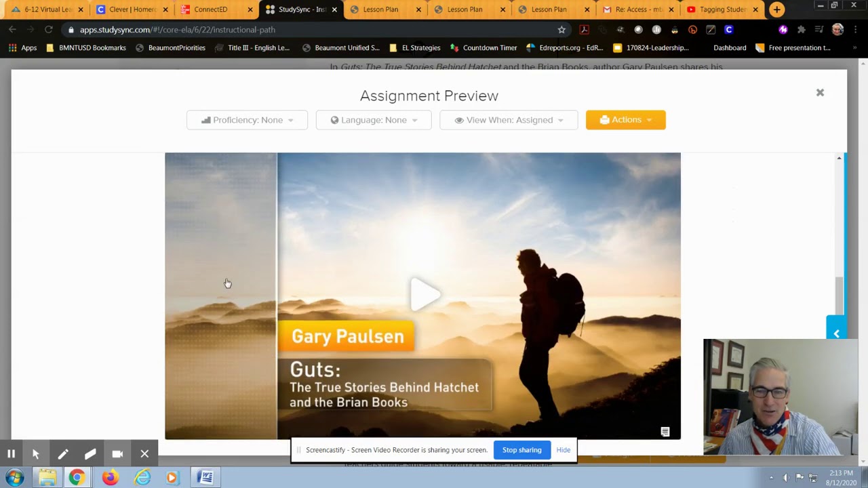Click the transcript icon on the video
The image size is (868, 488).
[x=665, y=432]
